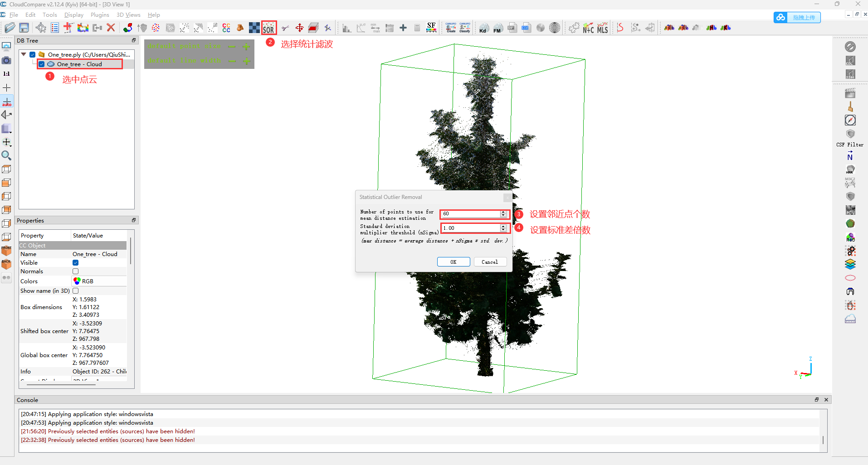Click the blue upload button at top right
The image size is (868, 465).
tap(797, 17)
